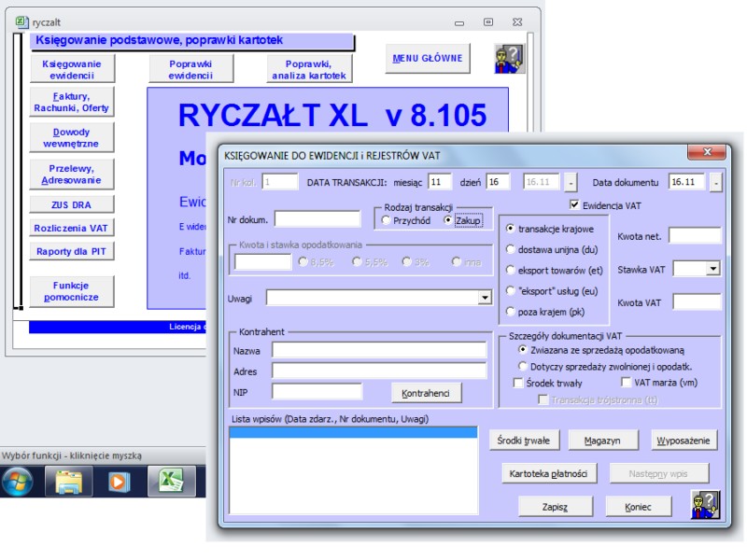The width and height of the screenshot is (747, 560).
Task: Open the Windows Start menu
Action: [17, 483]
